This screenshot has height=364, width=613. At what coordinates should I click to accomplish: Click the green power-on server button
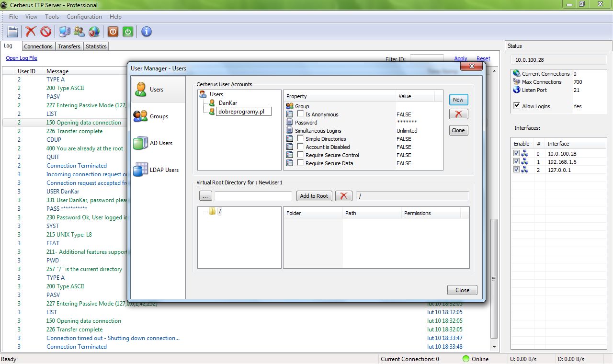[x=127, y=32]
